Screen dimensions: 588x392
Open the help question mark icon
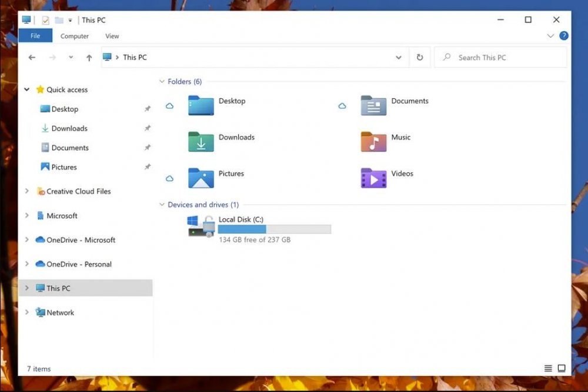coord(563,36)
